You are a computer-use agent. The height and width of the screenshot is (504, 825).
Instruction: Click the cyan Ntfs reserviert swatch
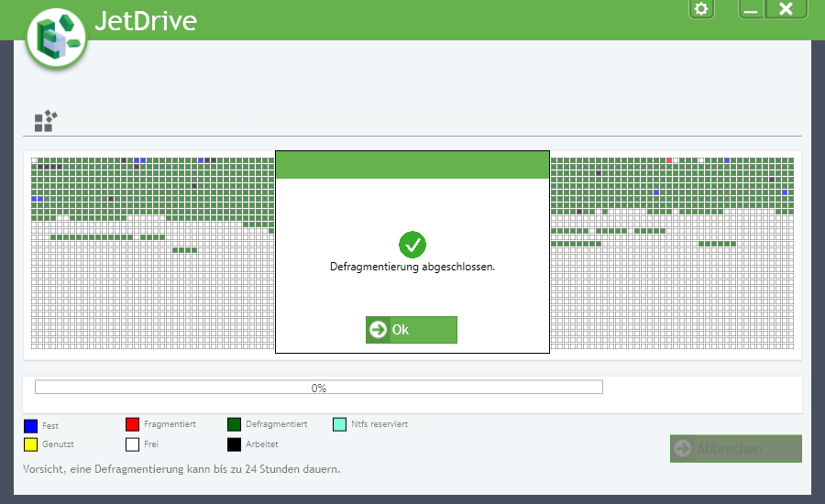[x=339, y=424]
